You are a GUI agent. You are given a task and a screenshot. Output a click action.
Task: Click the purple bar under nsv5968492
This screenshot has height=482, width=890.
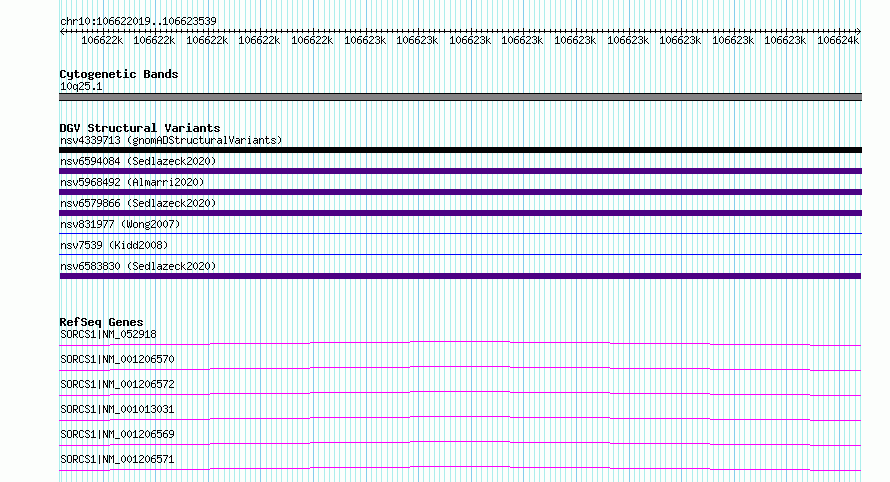(x=460, y=192)
